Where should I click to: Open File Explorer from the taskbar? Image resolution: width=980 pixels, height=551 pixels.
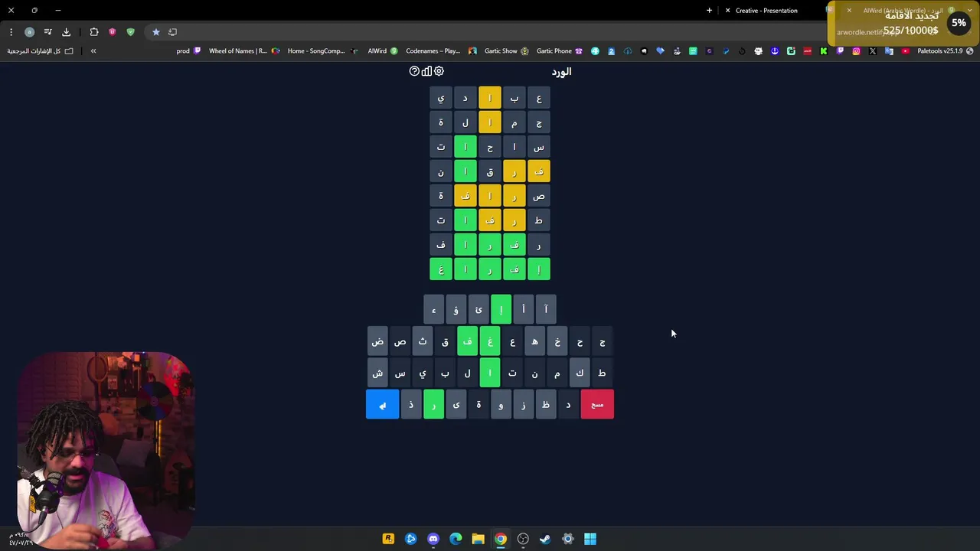point(478,539)
